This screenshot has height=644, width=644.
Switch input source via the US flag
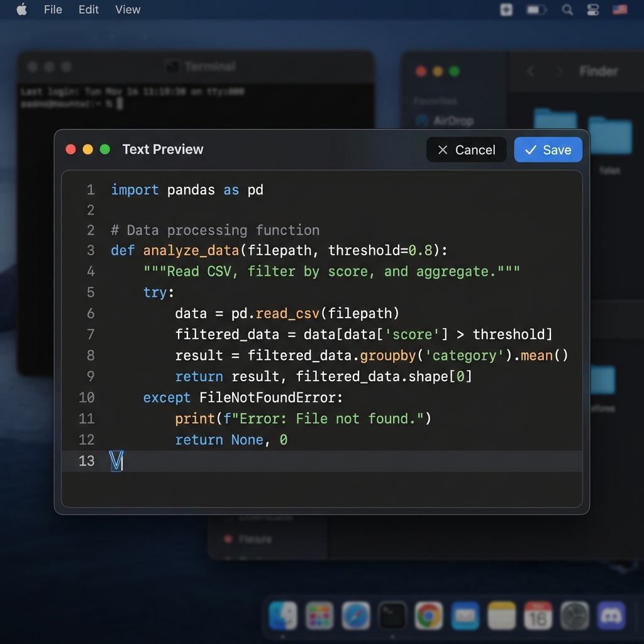coord(619,9)
